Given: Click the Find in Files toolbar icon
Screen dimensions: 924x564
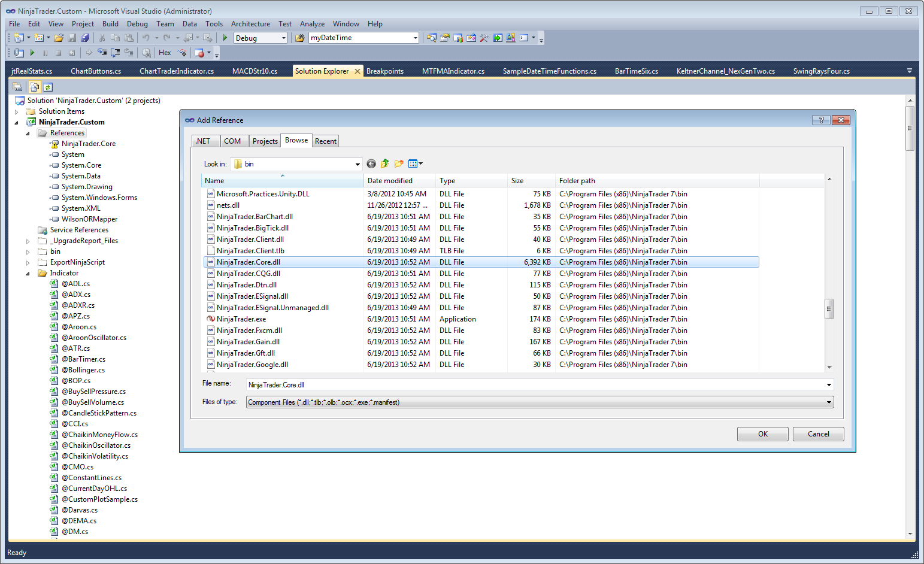Looking at the screenshot, I should (x=300, y=38).
